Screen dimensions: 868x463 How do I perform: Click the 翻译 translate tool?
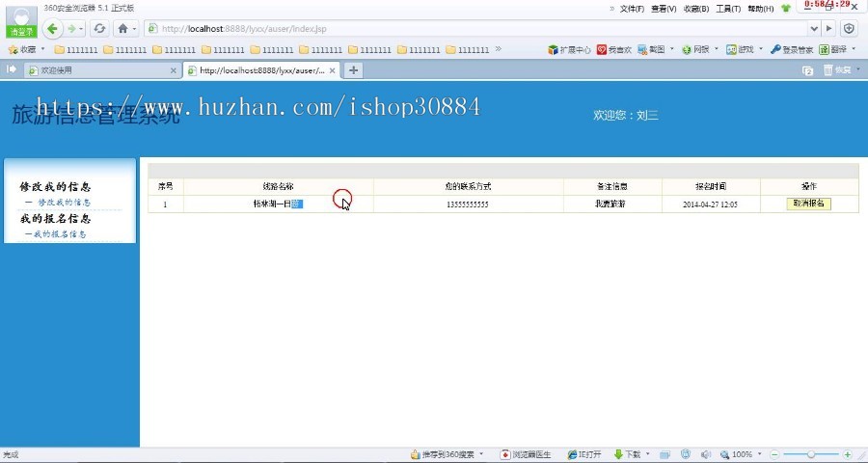(833, 49)
